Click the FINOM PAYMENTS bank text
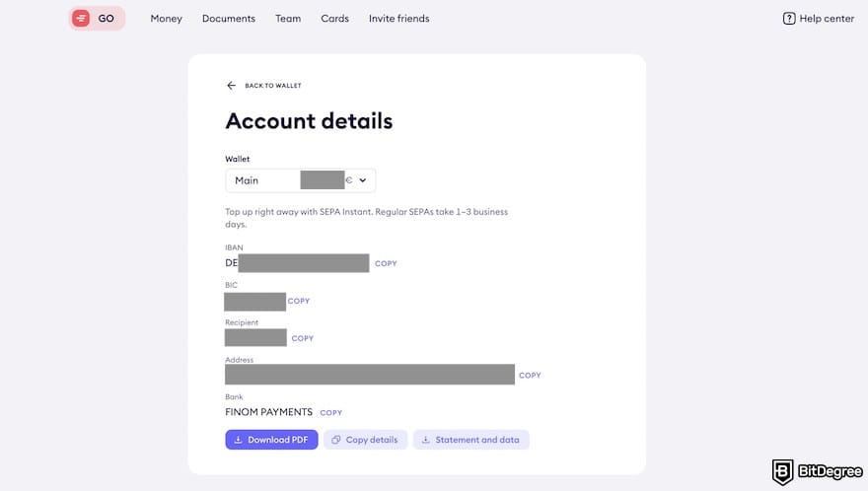This screenshot has width=868, height=491. pyautogui.click(x=268, y=412)
